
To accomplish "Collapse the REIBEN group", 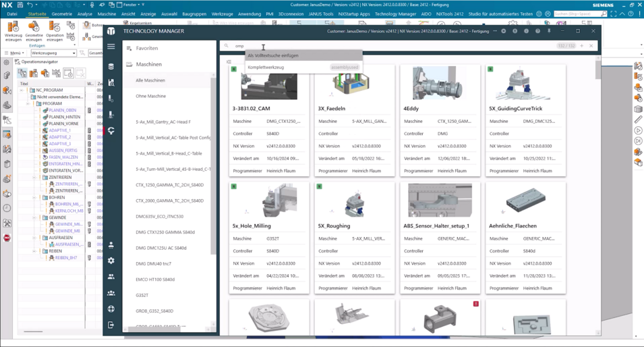I will (34, 250).
